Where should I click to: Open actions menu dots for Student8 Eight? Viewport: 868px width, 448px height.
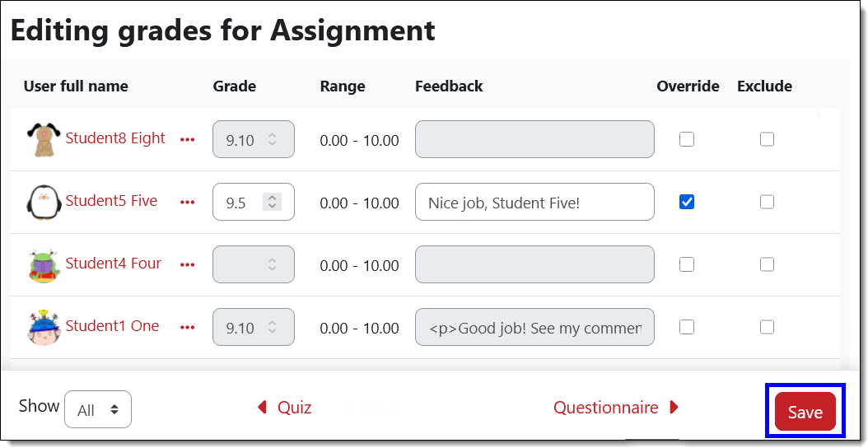tap(188, 140)
